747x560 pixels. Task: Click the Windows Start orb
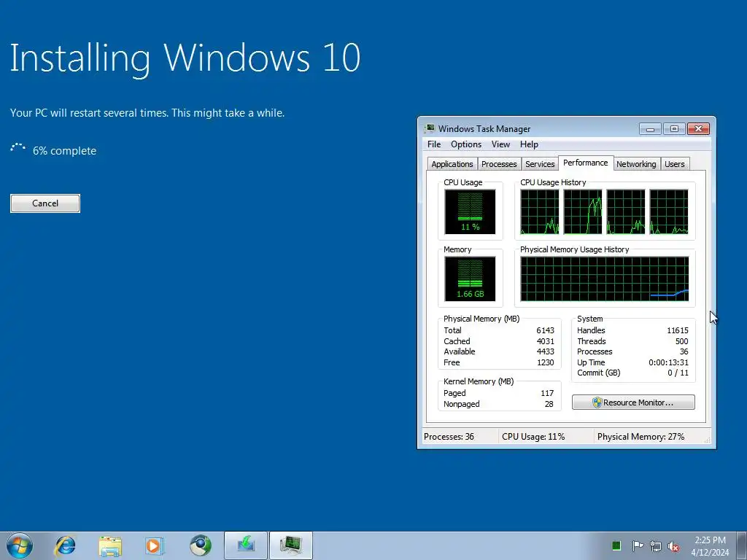(20, 545)
